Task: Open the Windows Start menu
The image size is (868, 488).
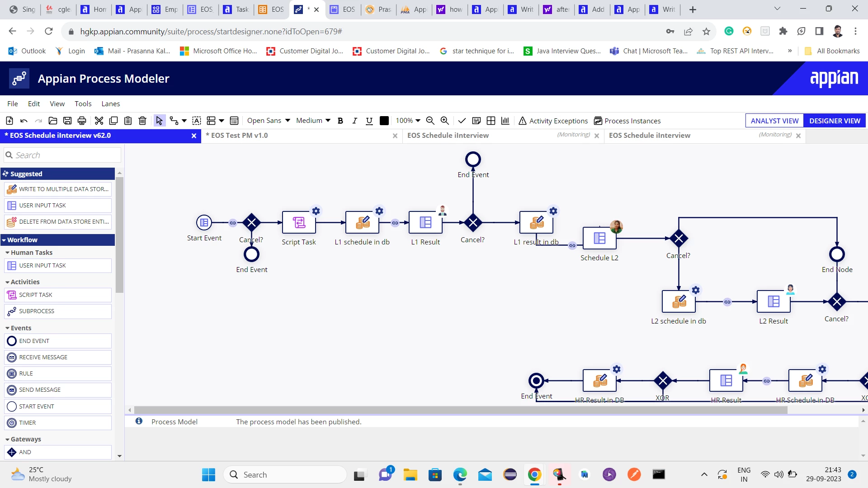Action: (208, 474)
